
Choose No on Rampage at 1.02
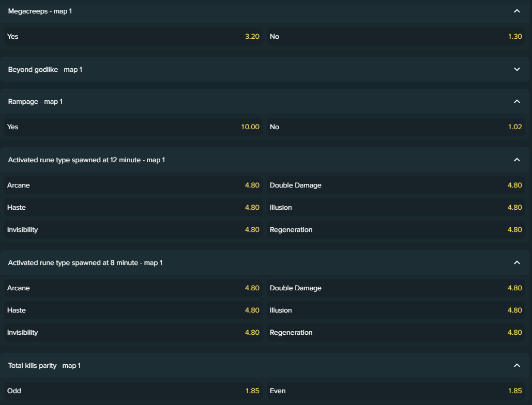(x=396, y=127)
